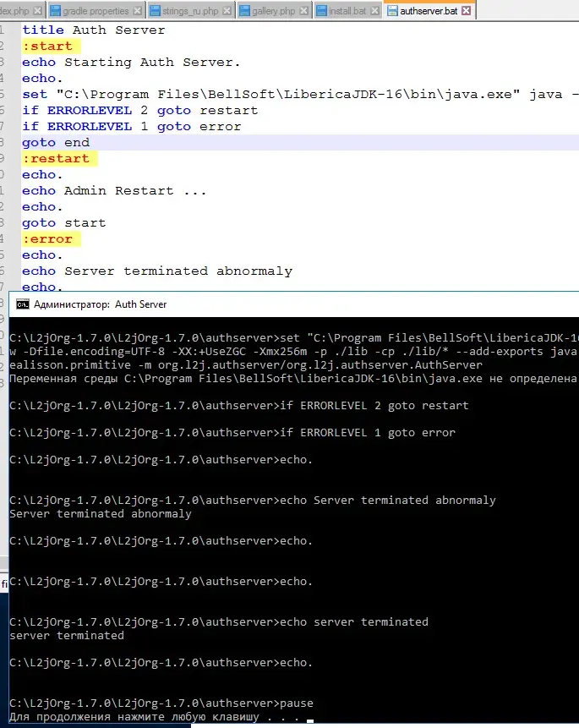Image resolution: width=579 pixels, height=728 pixels.
Task: Place cursor on 'title Auth Server' line
Action: [x=93, y=30]
